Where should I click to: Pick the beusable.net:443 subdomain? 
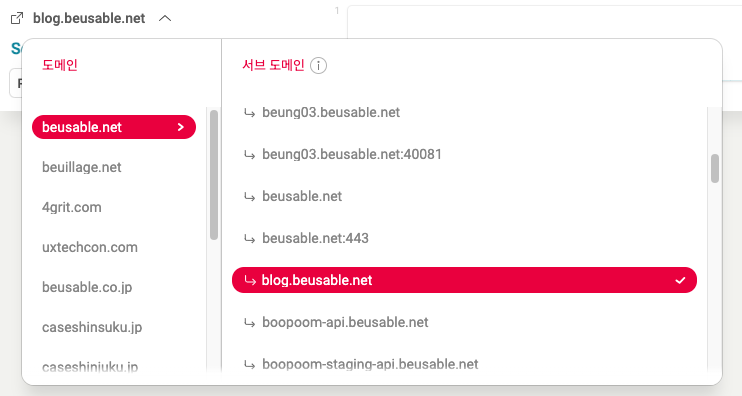click(464, 238)
